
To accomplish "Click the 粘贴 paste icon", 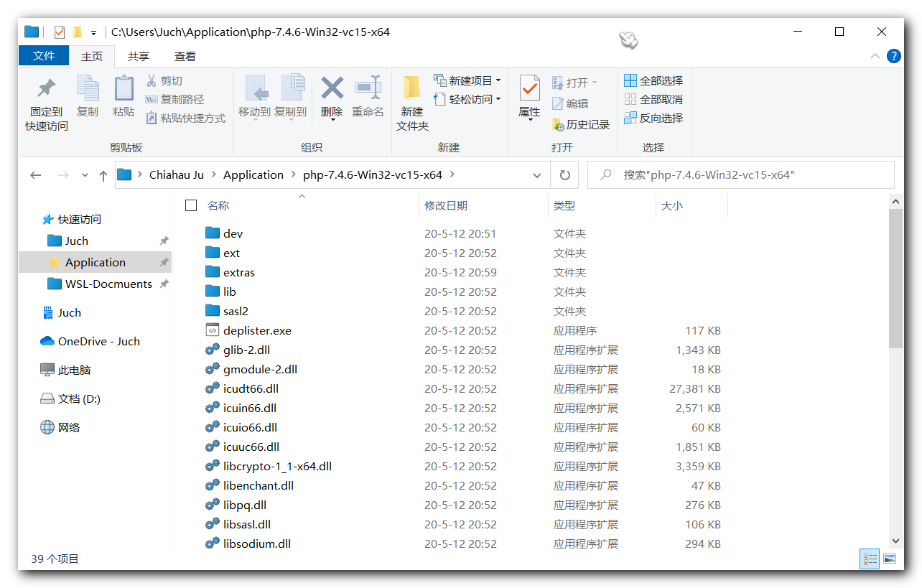I will pos(124,89).
